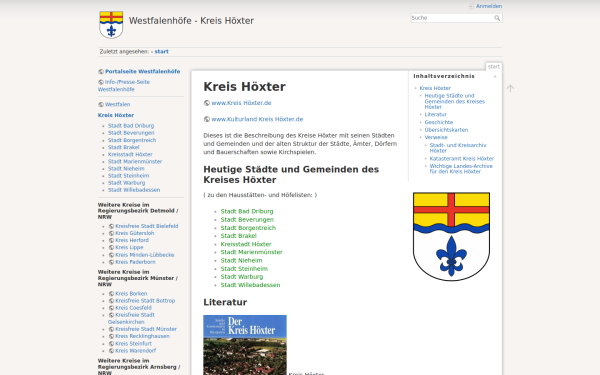Open green Kreisstadt Höxter list entry
Image resolution: width=600 pixels, height=375 pixels.
click(x=246, y=244)
